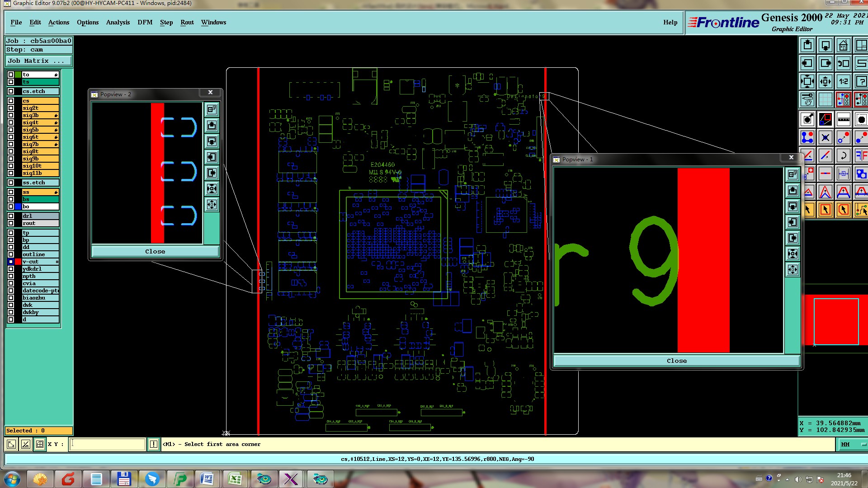This screenshot has width=868, height=488.
Task: Toggle the sig2t layer checkbox
Action: [x=11, y=108]
